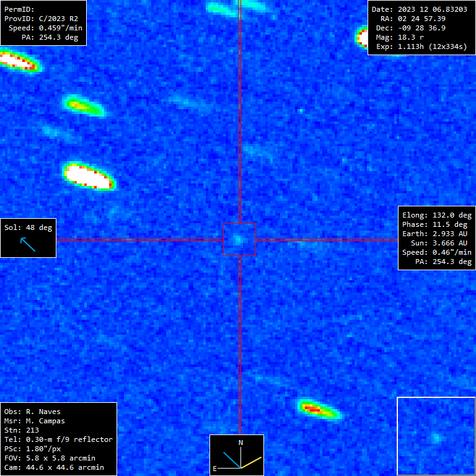Click the Obs: R. Naves line
This screenshot has height=476, width=476.
[32, 412]
